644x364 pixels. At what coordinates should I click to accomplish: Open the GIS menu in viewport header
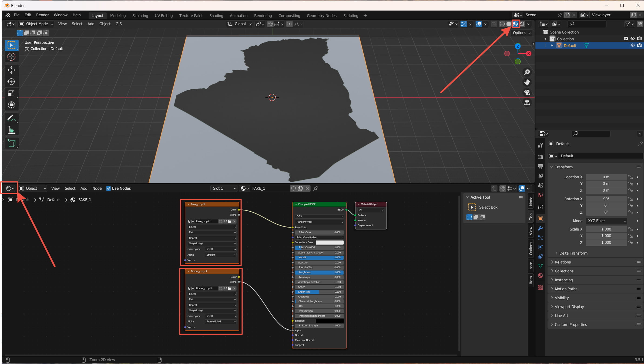(119, 24)
